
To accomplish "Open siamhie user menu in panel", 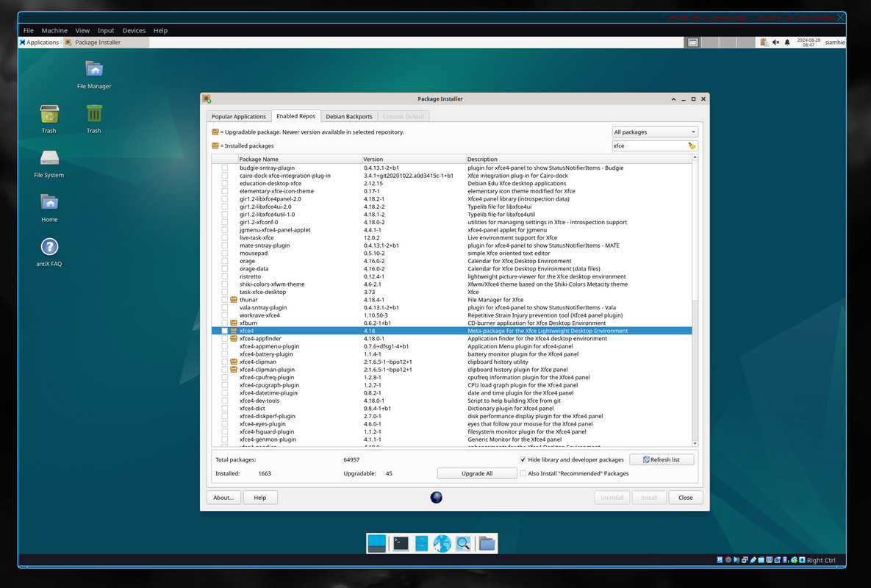I will pyautogui.click(x=834, y=42).
